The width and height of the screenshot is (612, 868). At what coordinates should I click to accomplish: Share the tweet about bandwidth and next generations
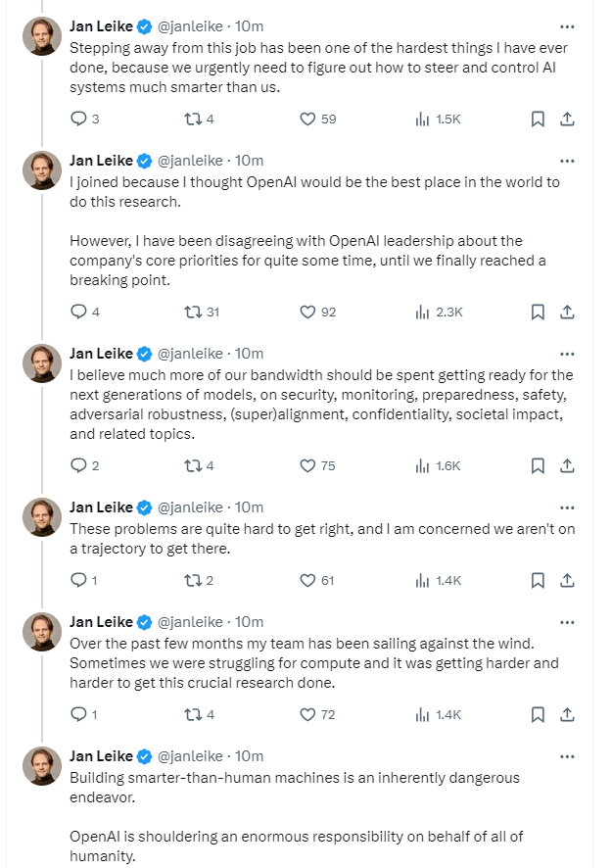pyautogui.click(x=566, y=465)
